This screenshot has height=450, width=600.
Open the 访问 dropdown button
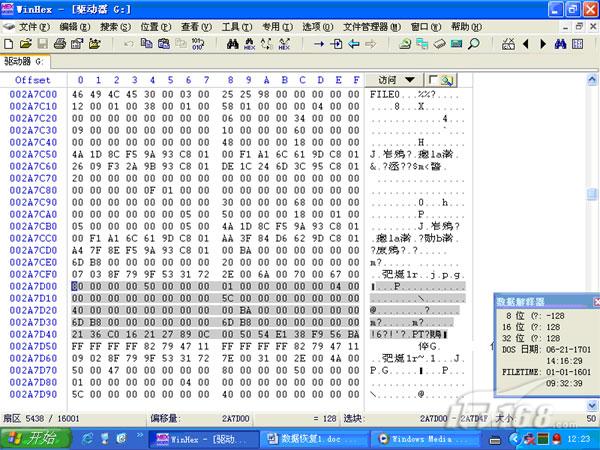point(395,79)
